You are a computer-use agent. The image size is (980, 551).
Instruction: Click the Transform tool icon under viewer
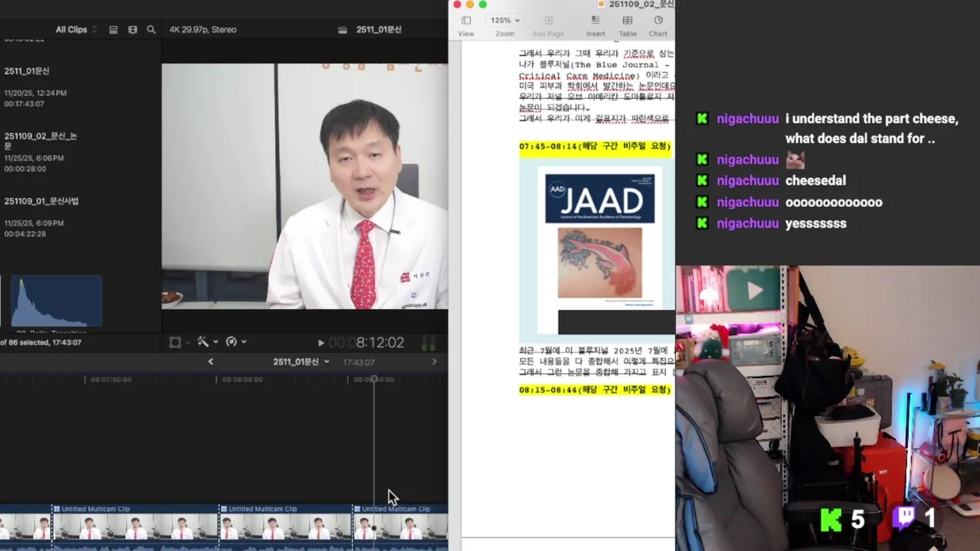175,342
